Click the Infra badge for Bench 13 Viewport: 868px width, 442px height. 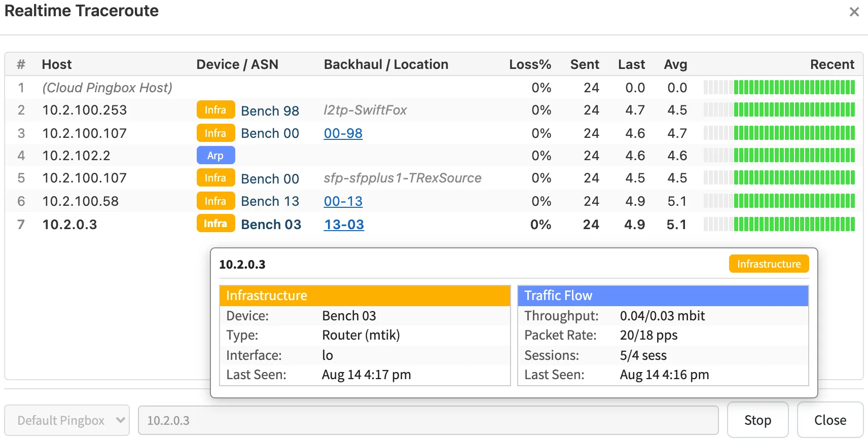click(215, 201)
